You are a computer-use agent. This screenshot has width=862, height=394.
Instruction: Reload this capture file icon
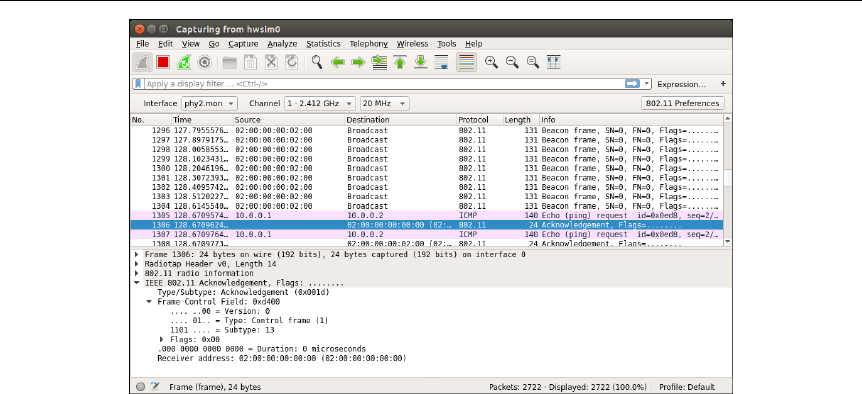pyautogui.click(x=291, y=62)
